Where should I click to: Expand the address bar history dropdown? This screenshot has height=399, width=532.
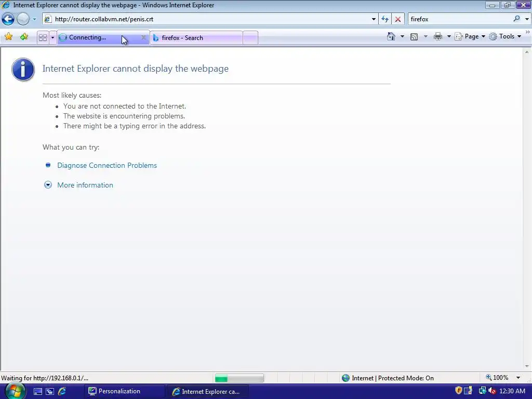click(374, 19)
